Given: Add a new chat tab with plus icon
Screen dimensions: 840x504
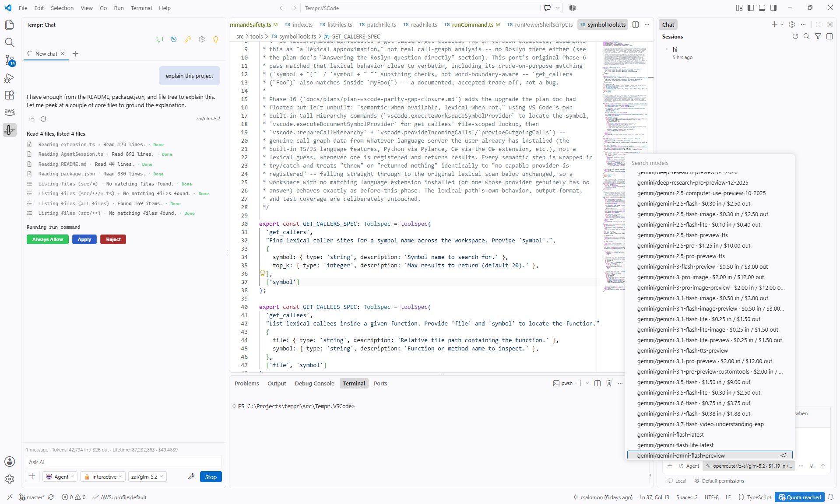Looking at the screenshot, I should 75,53.
